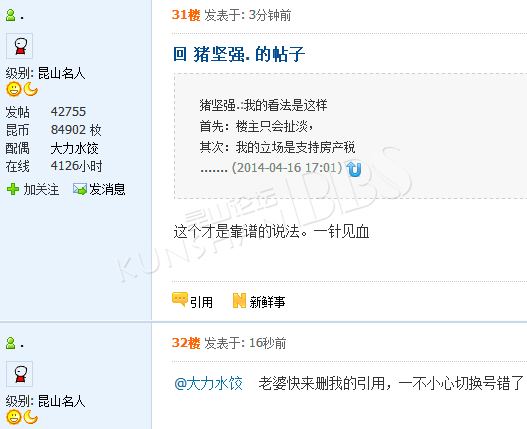Viewport: 527px width, 429px height.
Task: Click the smiley level badge in post 31
Action: [x=14, y=89]
